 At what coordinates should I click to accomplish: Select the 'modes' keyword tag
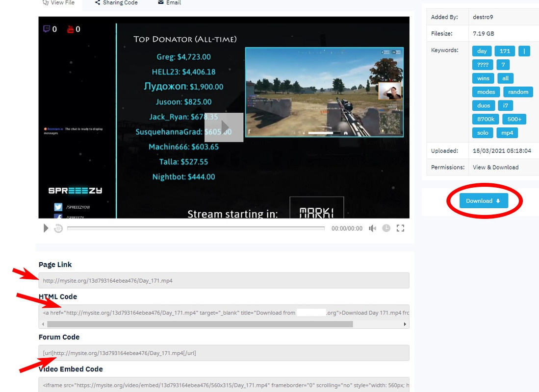coord(486,92)
